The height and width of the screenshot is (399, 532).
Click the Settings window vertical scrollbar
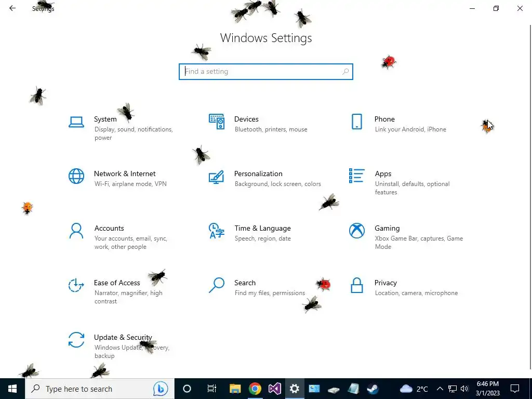530,197
